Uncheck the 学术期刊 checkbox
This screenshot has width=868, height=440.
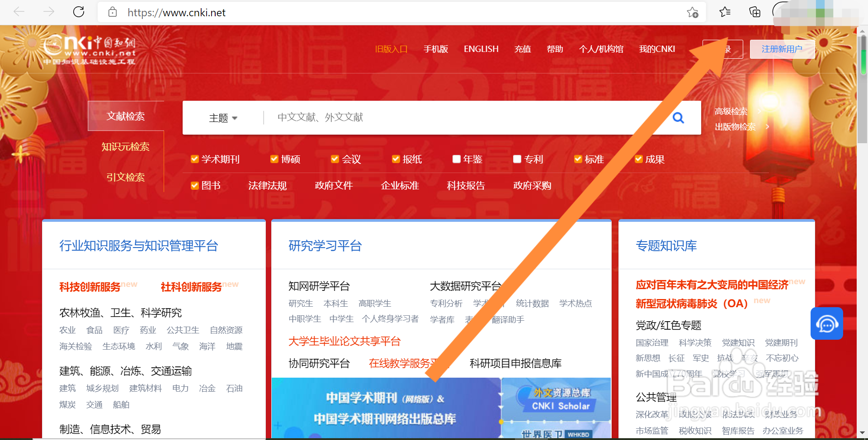click(x=194, y=159)
